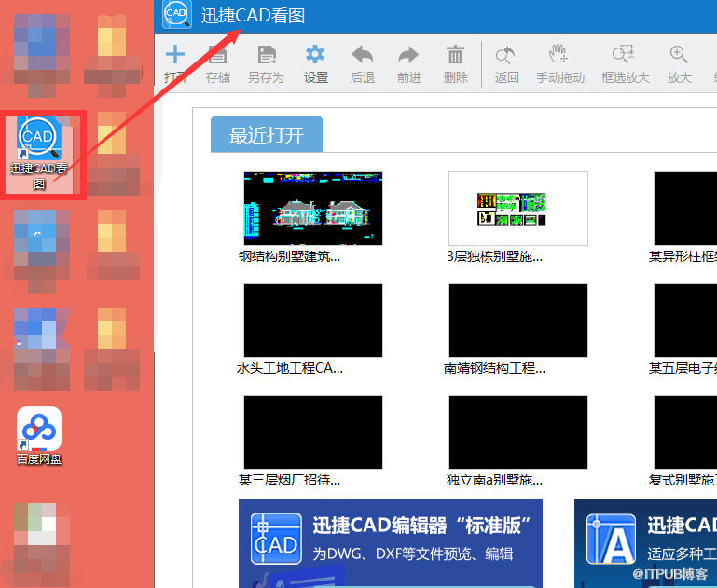Click the 放大 zoom in magnifier

tap(679, 54)
